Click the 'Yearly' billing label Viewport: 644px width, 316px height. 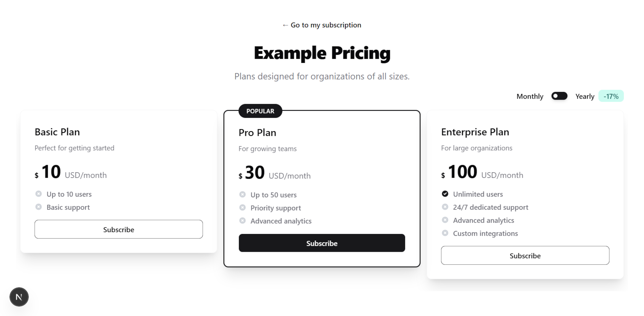[x=585, y=96]
